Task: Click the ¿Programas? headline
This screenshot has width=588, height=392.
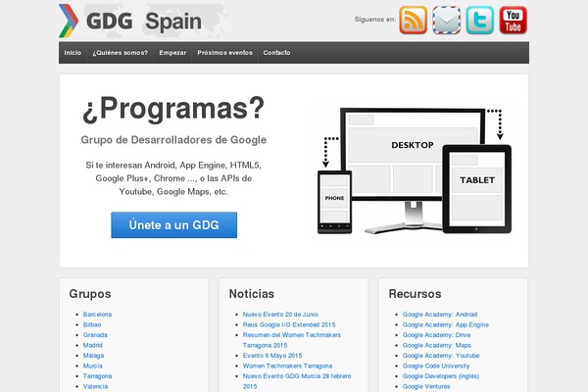Action: [173, 109]
